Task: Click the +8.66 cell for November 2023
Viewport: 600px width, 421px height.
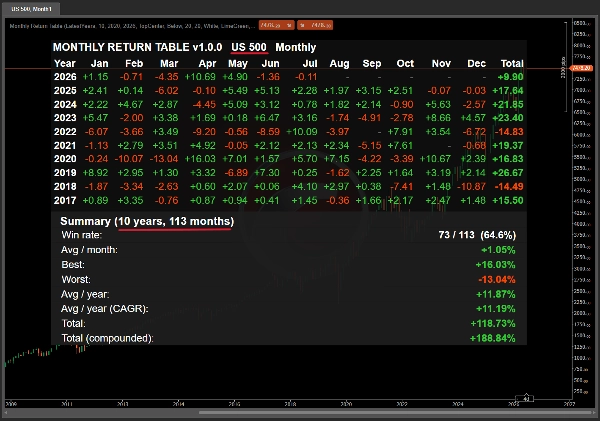Action: 439,118
